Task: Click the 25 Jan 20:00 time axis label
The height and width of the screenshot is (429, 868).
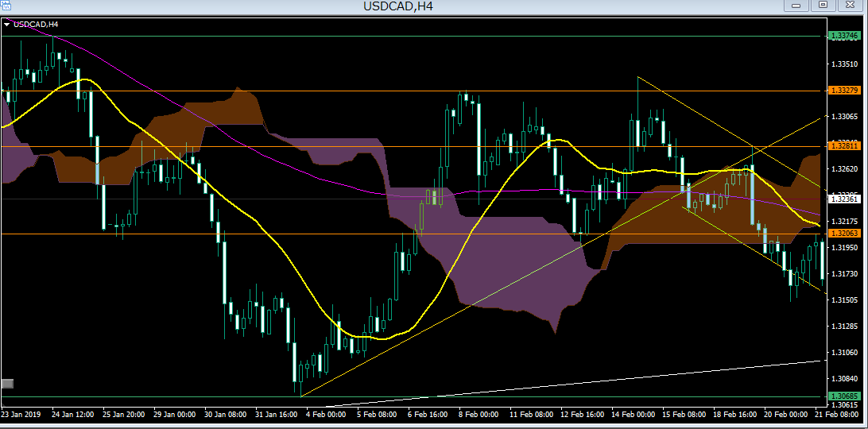Action: [x=124, y=414]
